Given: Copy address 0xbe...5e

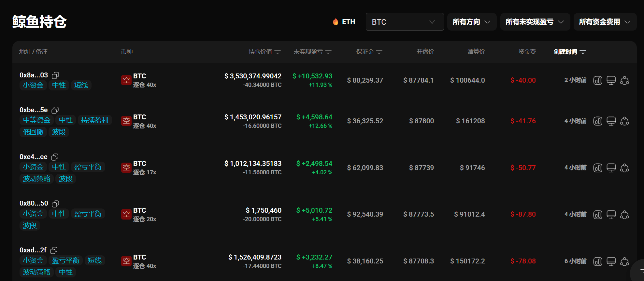Looking at the screenshot, I should point(55,110).
